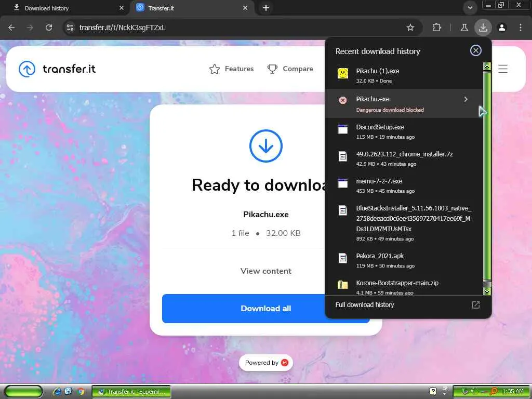This screenshot has width=532, height=399.
Task: Click the Powered by MEGA badge
Action: (x=266, y=363)
